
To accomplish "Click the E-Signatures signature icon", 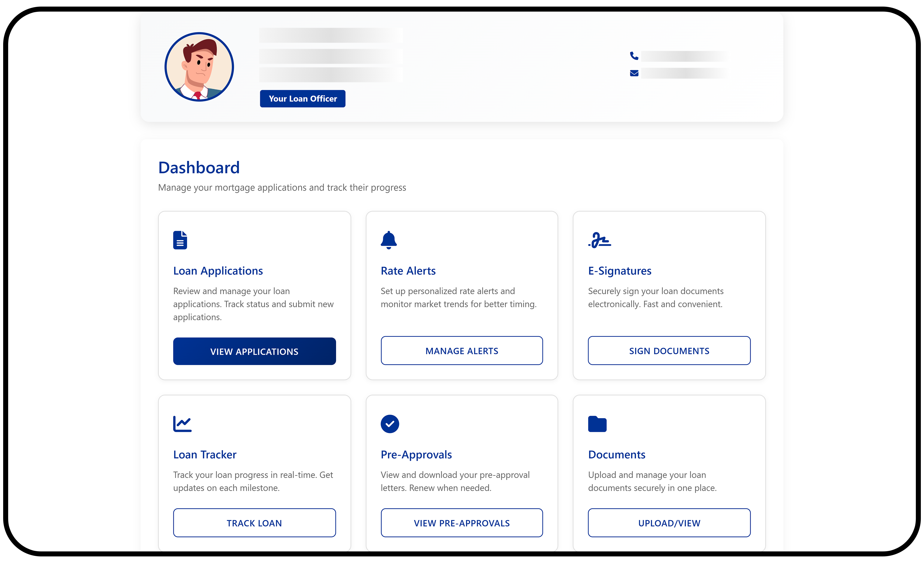I will point(599,240).
